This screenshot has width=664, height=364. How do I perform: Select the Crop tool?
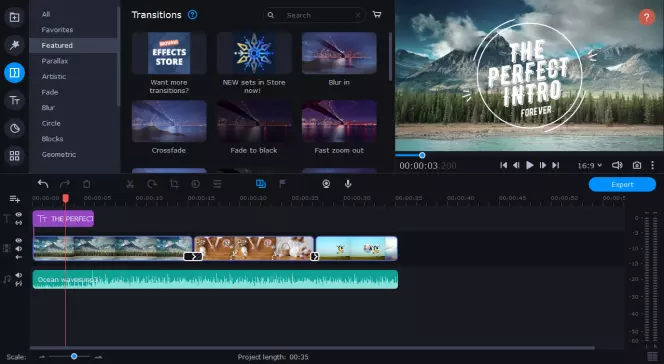tap(174, 184)
